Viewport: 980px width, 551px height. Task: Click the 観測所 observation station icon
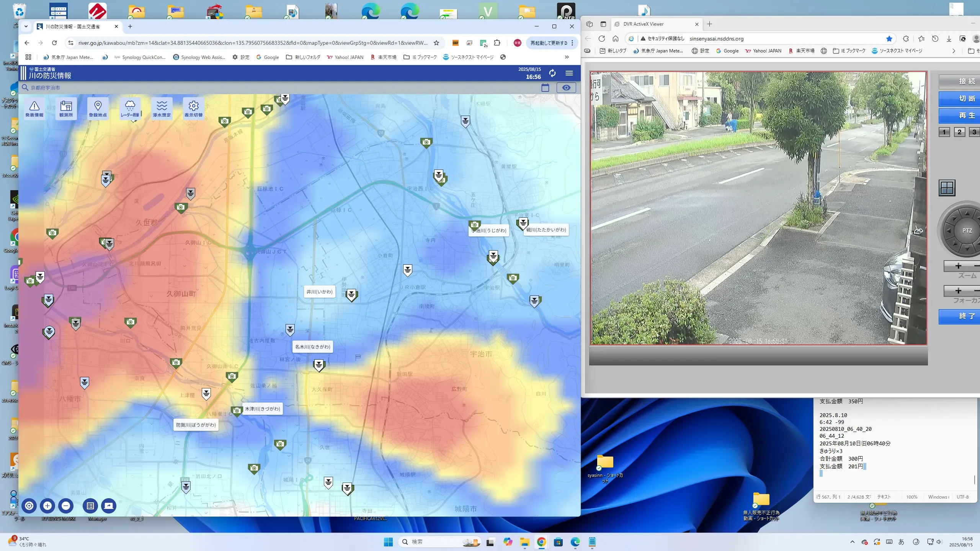pyautogui.click(x=66, y=109)
